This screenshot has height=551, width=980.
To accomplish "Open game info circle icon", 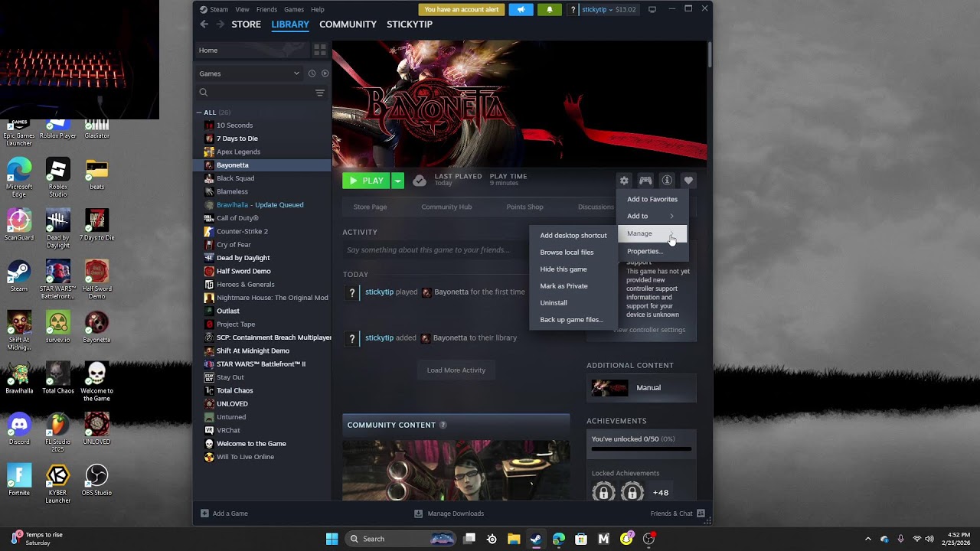I will (x=667, y=181).
